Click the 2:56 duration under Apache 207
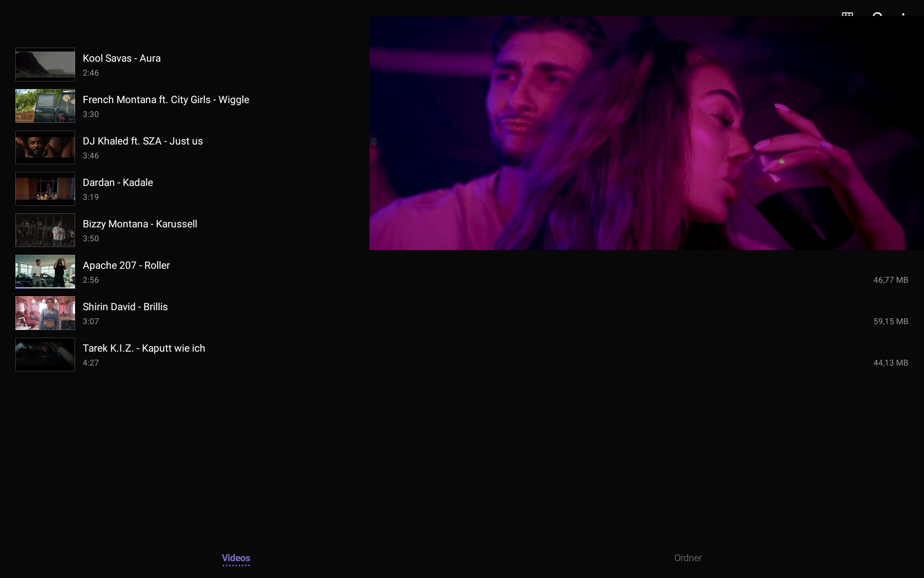Viewport: 924px width, 578px height. [x=90, y=280]
